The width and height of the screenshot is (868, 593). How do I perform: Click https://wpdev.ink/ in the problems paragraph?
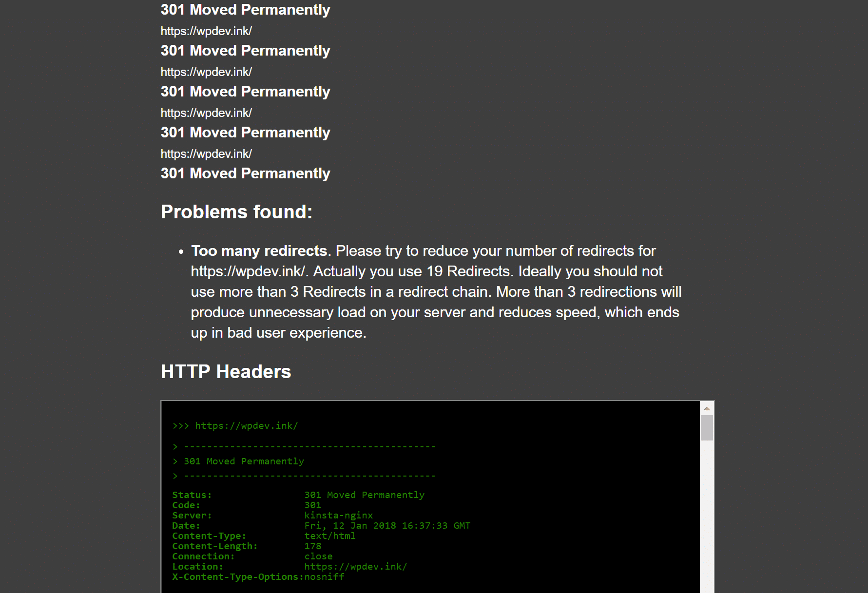[248, 271]
